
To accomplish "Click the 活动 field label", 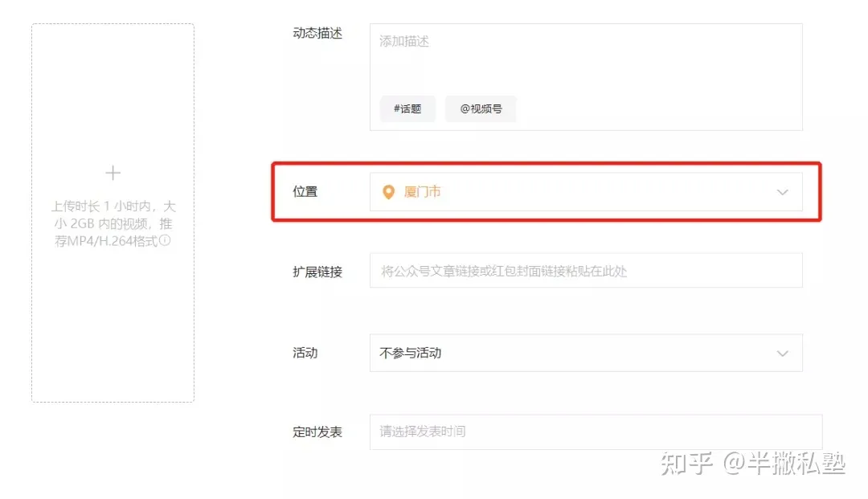I will 305,353.
